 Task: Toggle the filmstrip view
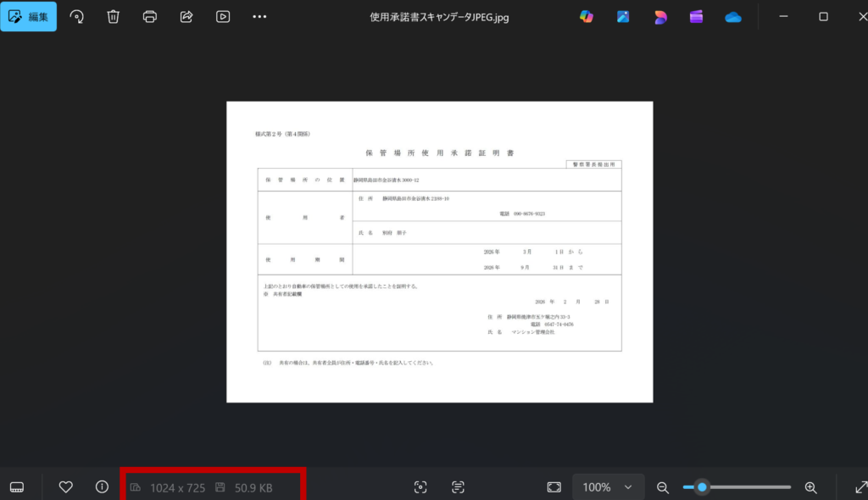coord(17,486)
